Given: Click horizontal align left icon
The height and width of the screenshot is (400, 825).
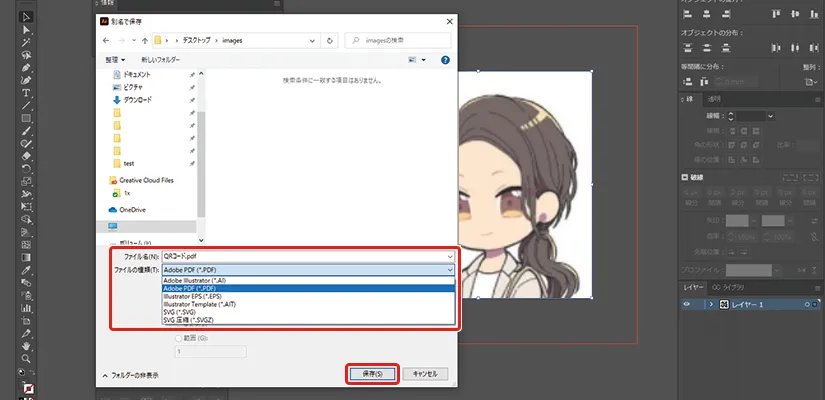Looking at the screenshot, I should click(x=687, y=14).
